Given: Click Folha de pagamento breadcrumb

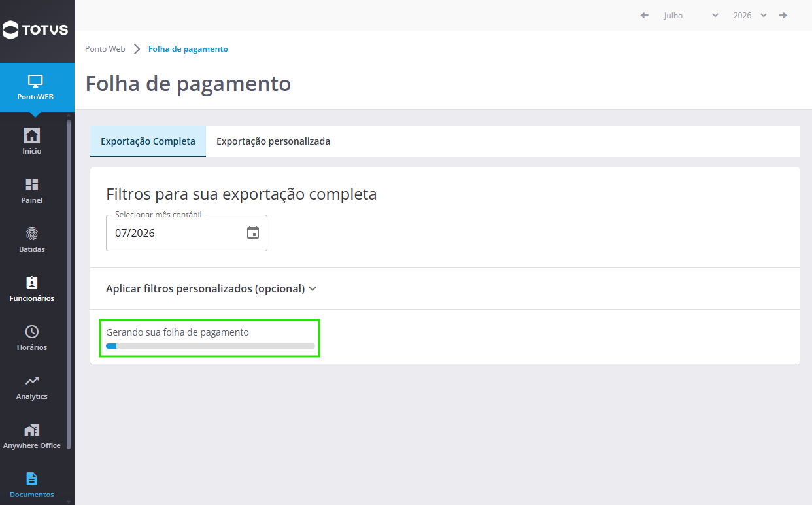Looking at the screenshot, I should pos(188,49).
